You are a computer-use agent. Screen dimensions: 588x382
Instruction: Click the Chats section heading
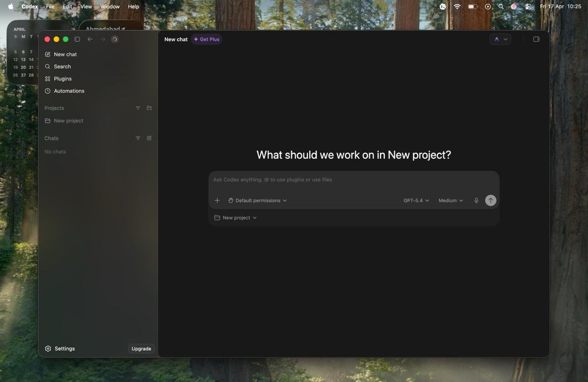click(51, 139)
